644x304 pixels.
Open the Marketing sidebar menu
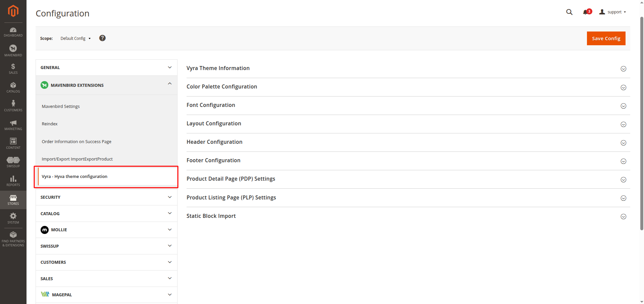(13, 125)
